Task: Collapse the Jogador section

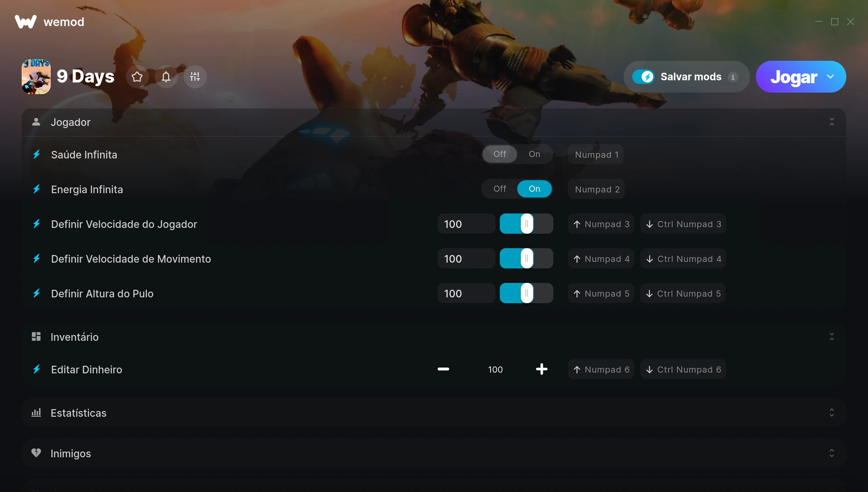Action: point(831,122)
